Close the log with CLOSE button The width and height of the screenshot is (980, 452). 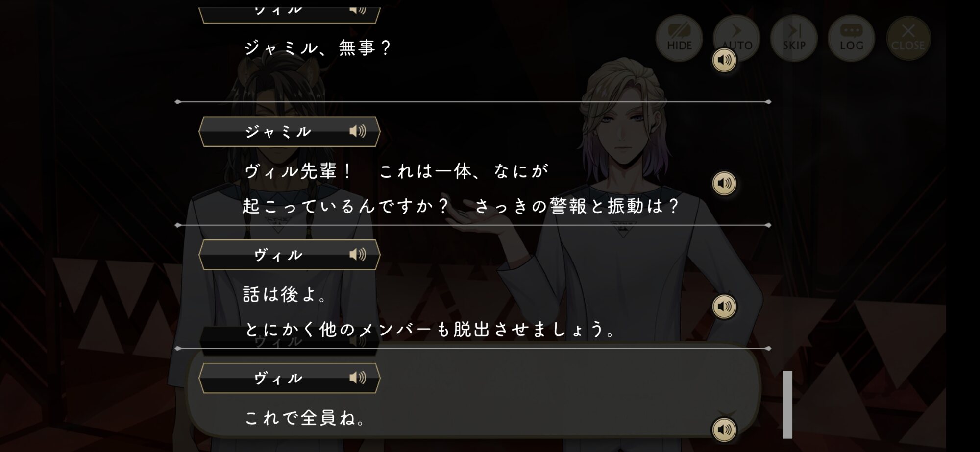click(x=908, y=38)
